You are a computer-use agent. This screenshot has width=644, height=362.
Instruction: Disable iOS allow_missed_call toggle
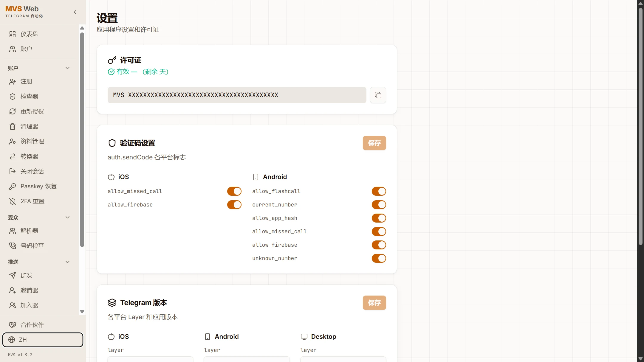(234, 191)
